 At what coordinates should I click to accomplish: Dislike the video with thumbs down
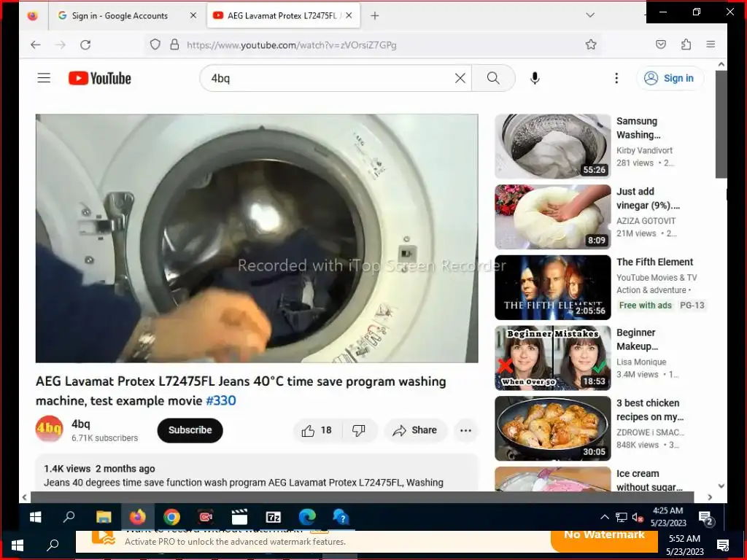coord(359,430)
